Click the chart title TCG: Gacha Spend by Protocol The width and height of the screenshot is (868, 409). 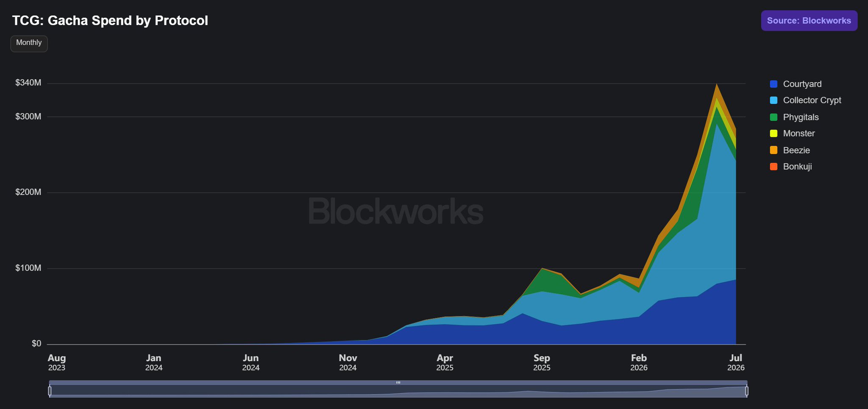[110, 20]
